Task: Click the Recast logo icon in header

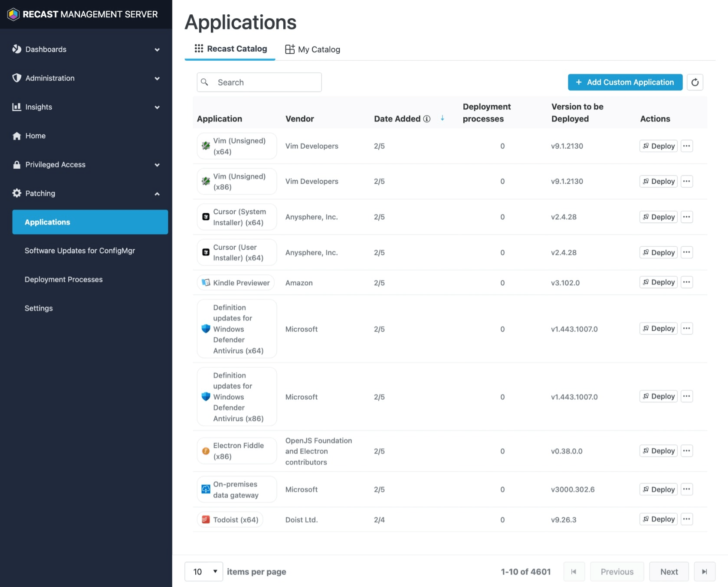Action: pyautogui.click(x=13, y=14)
